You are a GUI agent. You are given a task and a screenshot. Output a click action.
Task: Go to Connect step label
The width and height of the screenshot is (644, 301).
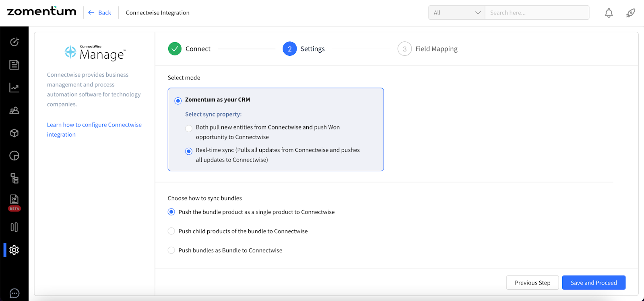click(x=198, y=49)
